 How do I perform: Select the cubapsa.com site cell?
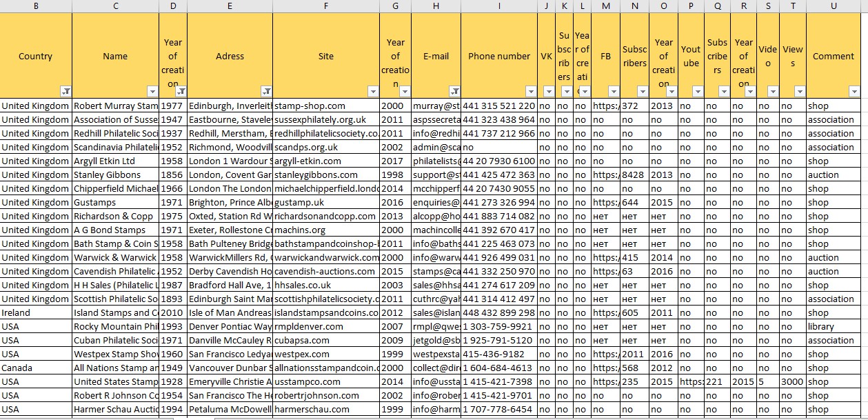tap(326, 341)
